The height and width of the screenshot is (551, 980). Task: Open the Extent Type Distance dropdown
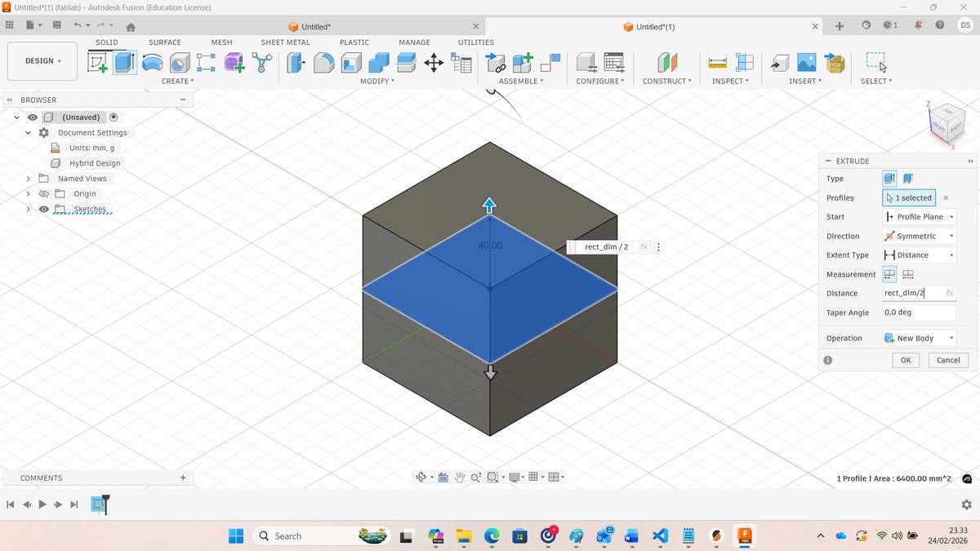(920, 255)
